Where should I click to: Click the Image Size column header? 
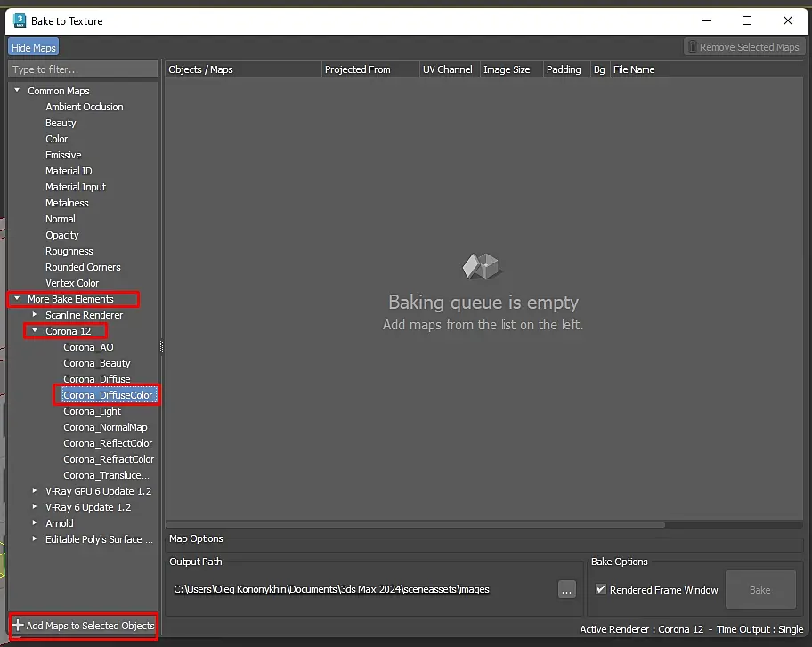tap(511, 69)
